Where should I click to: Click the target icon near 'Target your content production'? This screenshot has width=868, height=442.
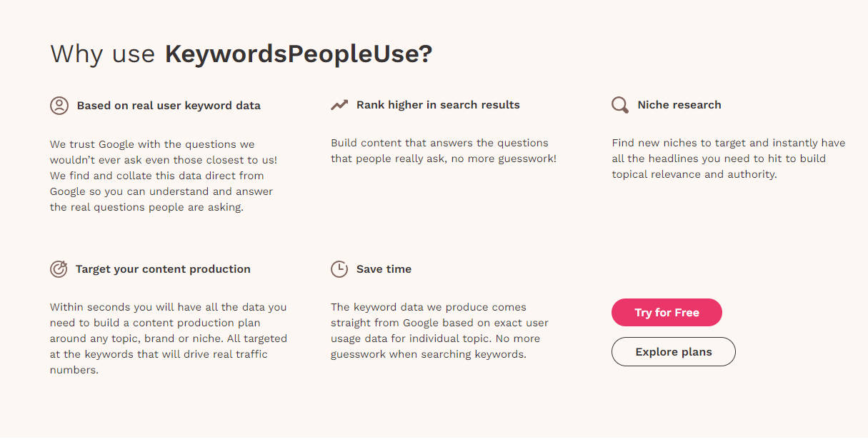click(x=59, y=268)
